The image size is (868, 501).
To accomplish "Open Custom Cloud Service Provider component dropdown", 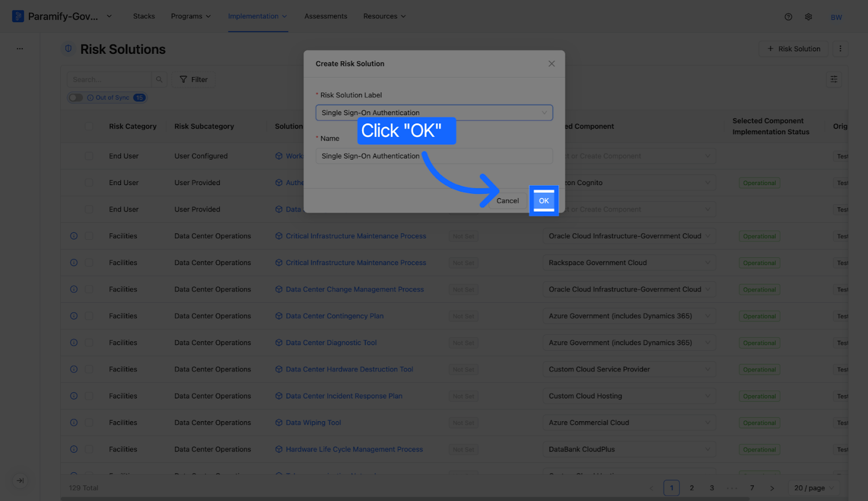I will click(x=629, y=369).
